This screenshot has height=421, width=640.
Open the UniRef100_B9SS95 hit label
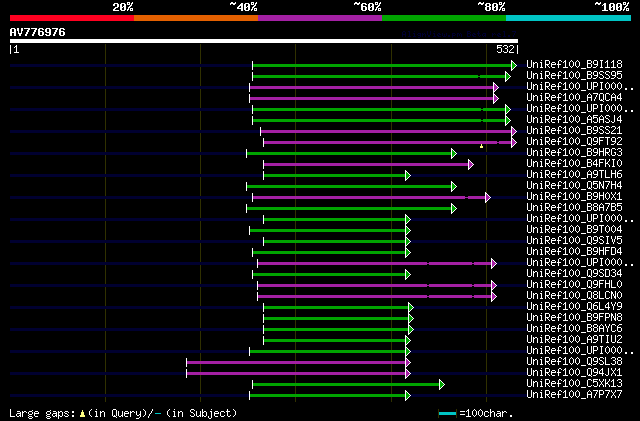click(574, 76)
